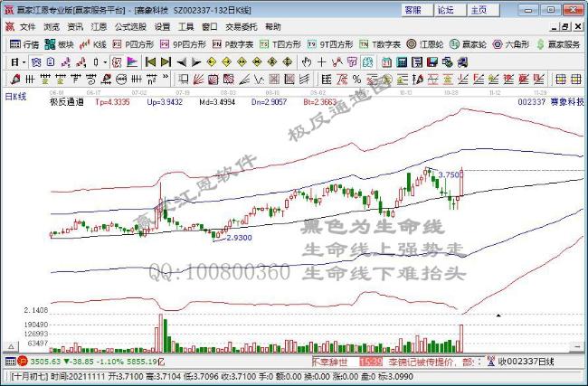Open the 江恩轮 Gann wheel
588x386 pixels.
click(425, 44)
